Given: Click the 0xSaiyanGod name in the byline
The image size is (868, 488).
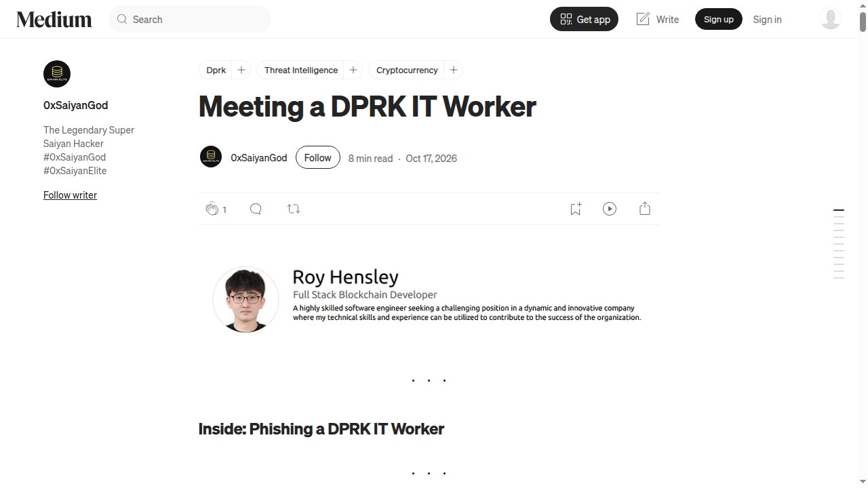Looking at the screenshot, I should [x=259, y=157].
